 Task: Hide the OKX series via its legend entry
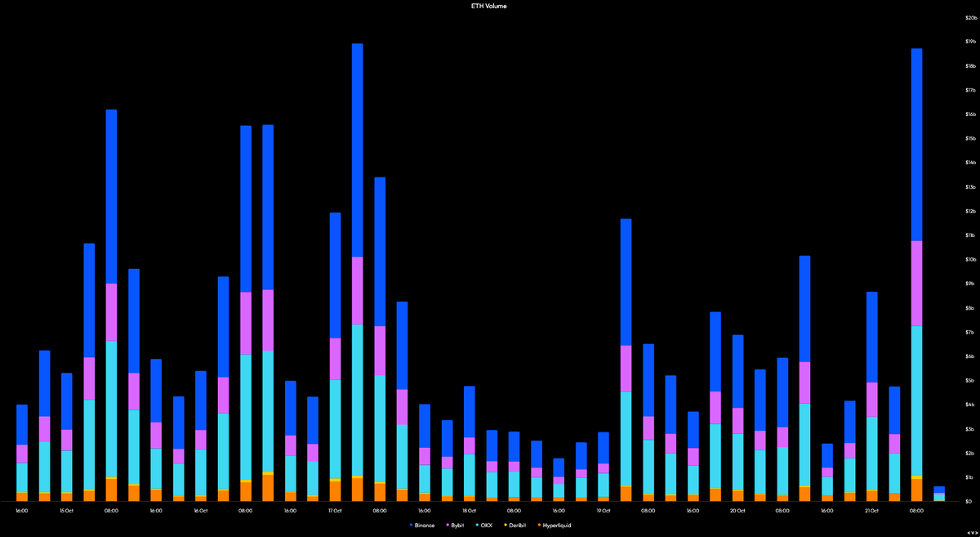click(485, 526)
